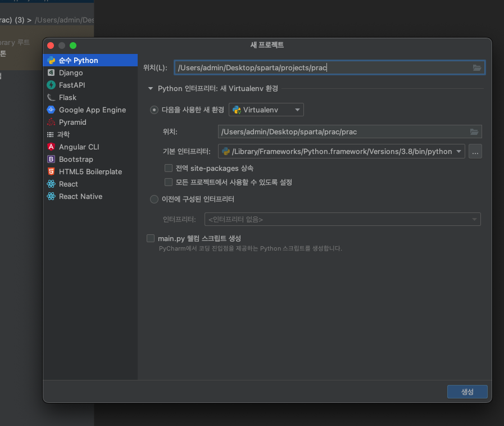504x426 pixels.
Task: Click the Django project type icon
Action: (x=51, y=72)
